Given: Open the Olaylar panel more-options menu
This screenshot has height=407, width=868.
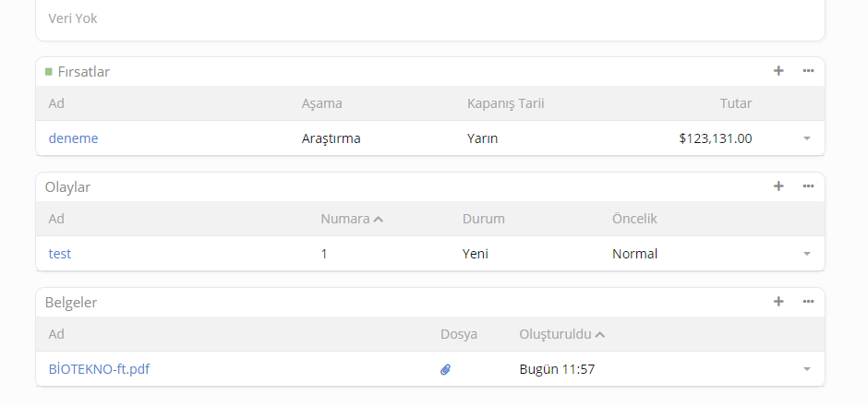Looking at the screenshot, I should [x=808, y=186].
